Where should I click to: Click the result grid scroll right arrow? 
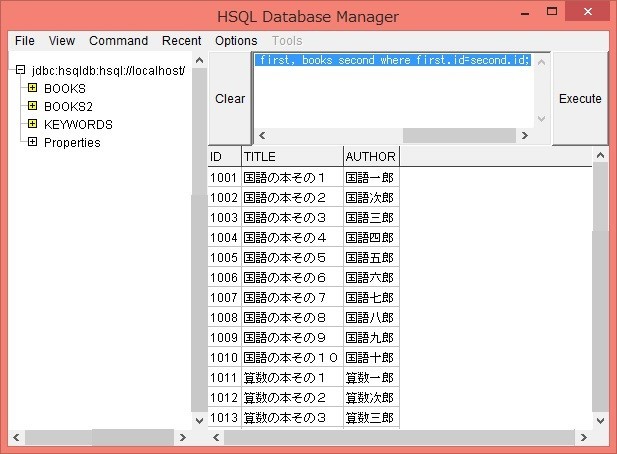584,437
